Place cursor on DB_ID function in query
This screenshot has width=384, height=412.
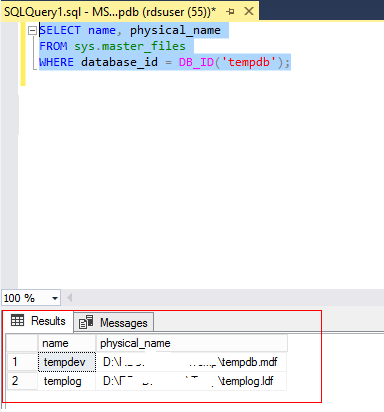pos(196,62)
